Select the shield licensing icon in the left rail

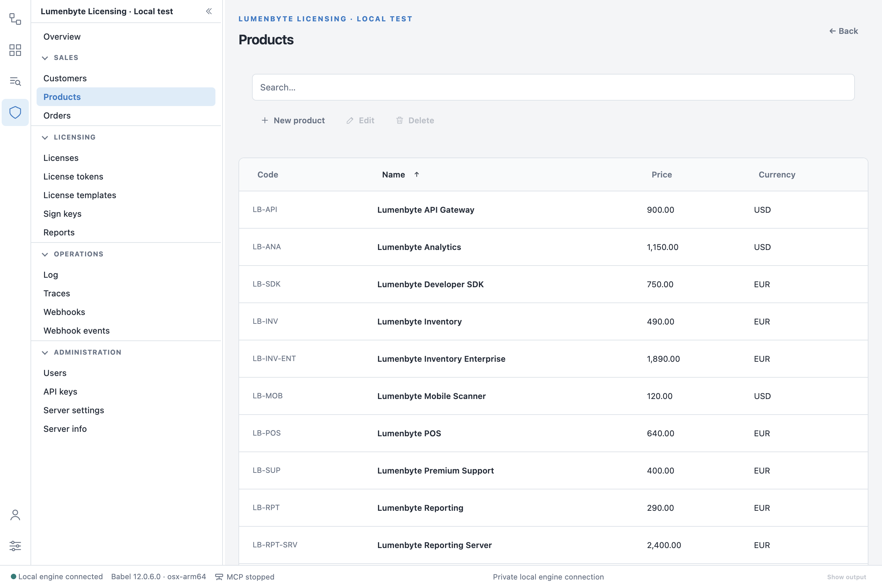point(15,112)
